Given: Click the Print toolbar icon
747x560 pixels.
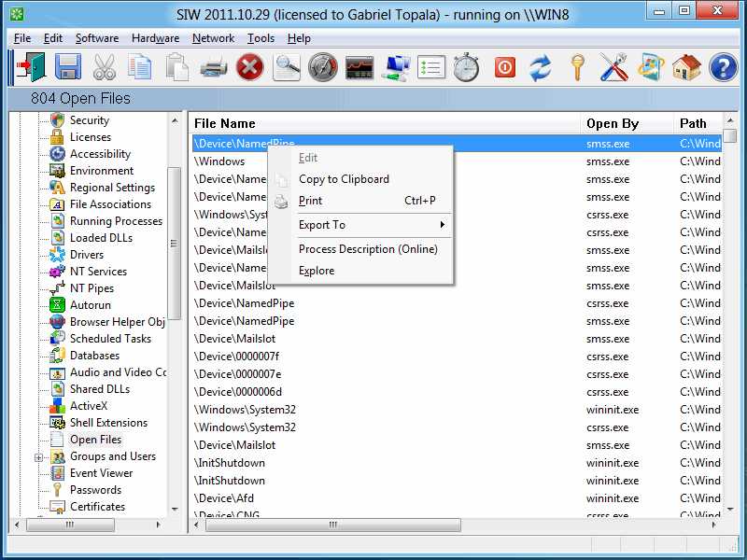Looking at the screenshot, I should tap(214, 67).
